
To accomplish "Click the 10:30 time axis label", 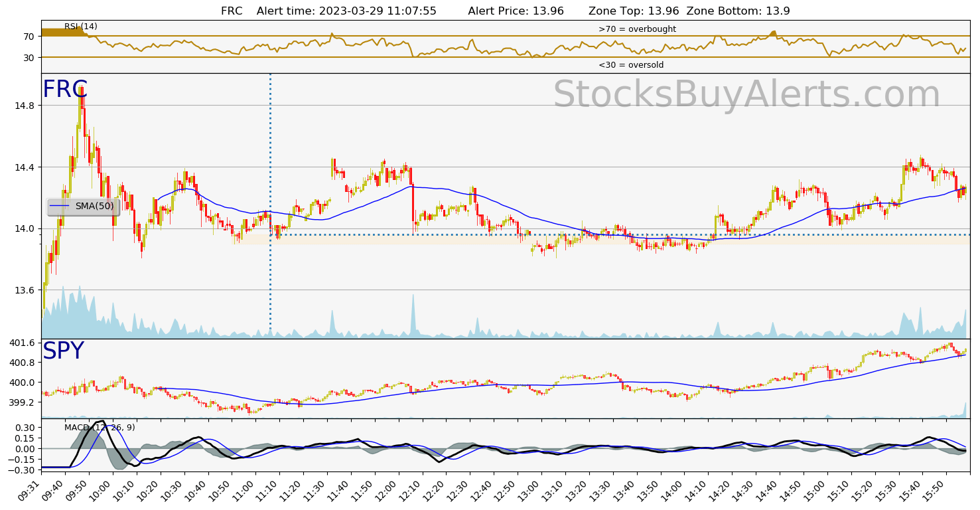I will point(172,490).
